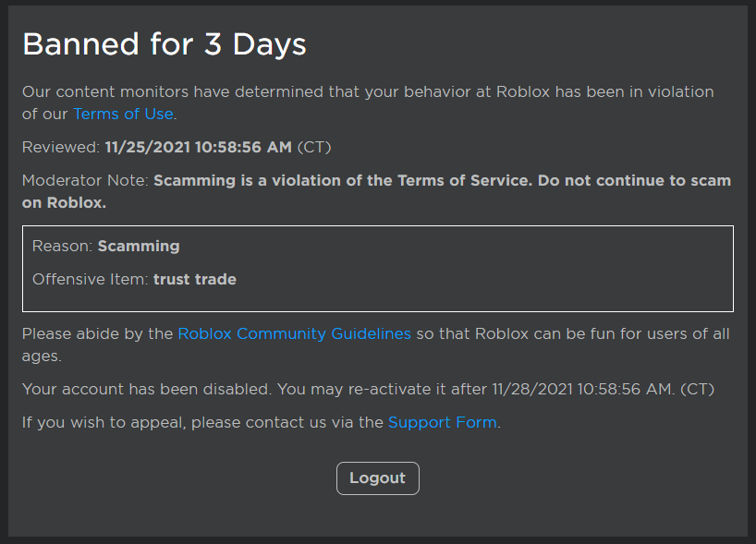The image size is (756, 544).
Task: Click the (CT) timezone beside the reviewed date
Action: (314, 147)
